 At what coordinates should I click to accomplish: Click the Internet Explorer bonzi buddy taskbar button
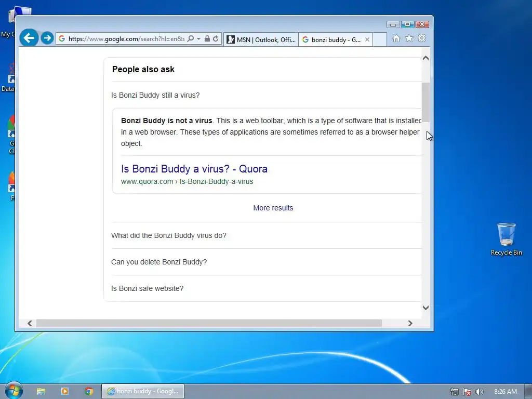click(x=143, y=391)
